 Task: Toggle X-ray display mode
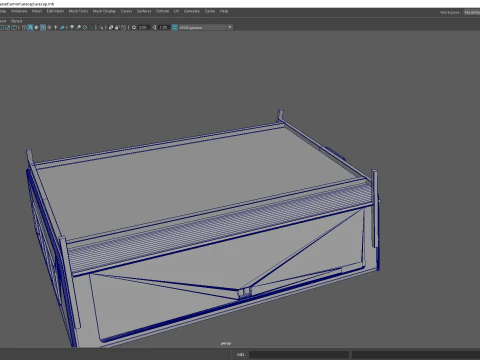[x=111, y=27]
